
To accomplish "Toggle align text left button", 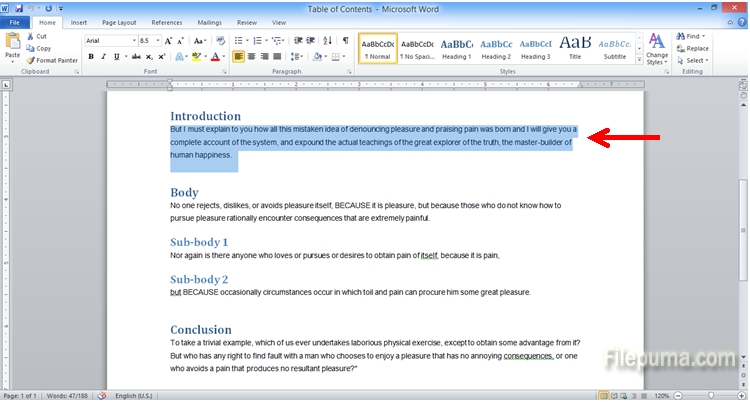I will click(x=239, y=57).
